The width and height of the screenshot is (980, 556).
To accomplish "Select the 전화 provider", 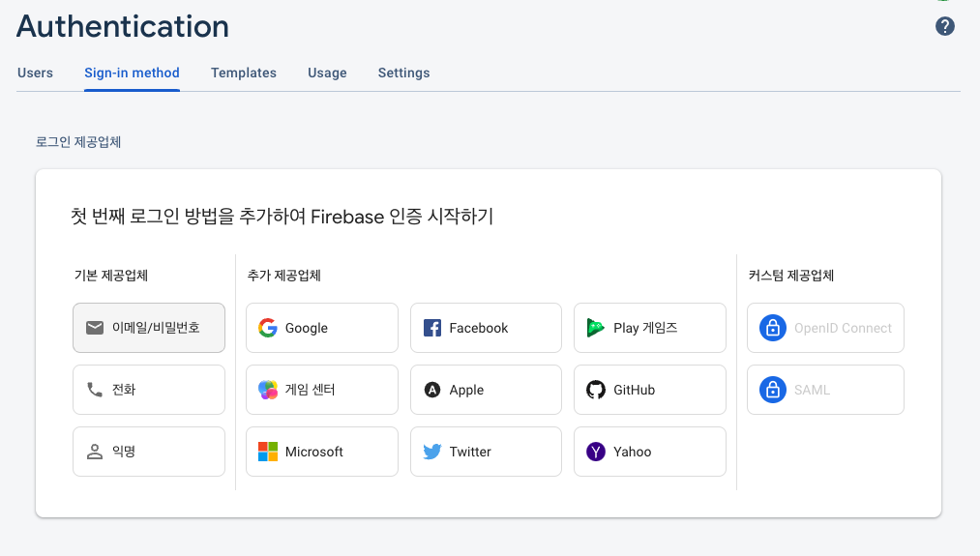I will point(149,390).
